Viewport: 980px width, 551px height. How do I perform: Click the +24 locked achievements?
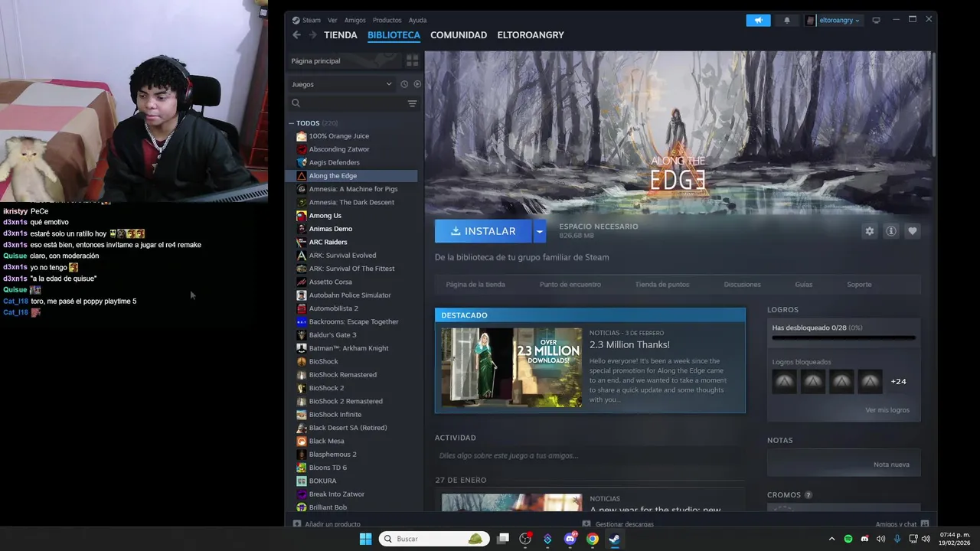coord(898,381)
